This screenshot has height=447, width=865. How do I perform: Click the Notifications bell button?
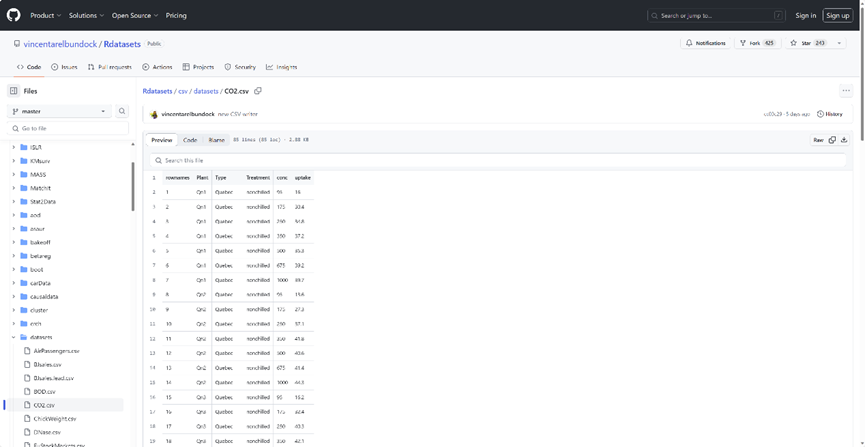706,43
